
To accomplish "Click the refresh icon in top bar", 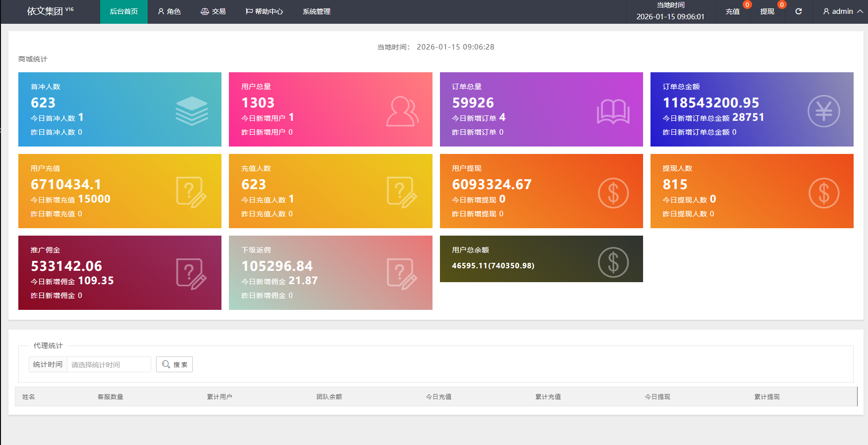I will [798, 11].
